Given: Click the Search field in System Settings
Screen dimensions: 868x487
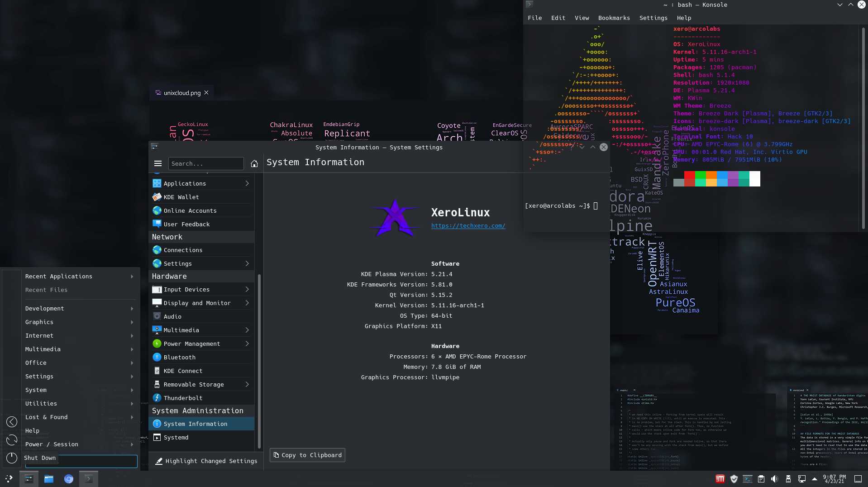Looking at the screenshot, I should (206, 163).
